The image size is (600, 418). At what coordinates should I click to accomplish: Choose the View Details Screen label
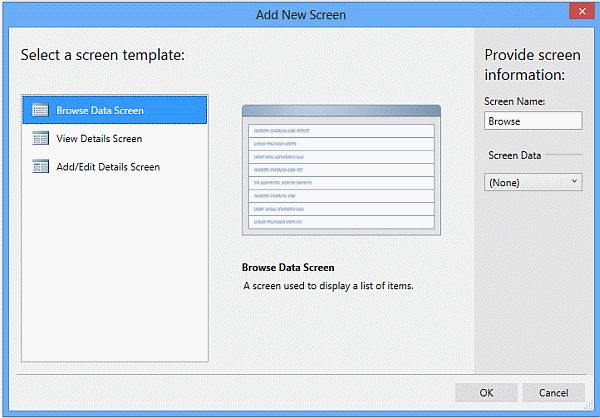point(99,139)
